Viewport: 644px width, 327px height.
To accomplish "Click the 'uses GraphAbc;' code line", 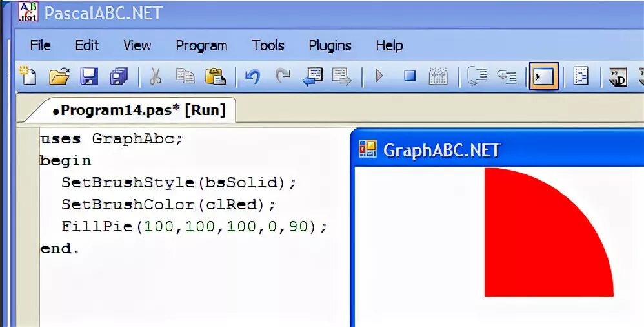I will (111, 139).
